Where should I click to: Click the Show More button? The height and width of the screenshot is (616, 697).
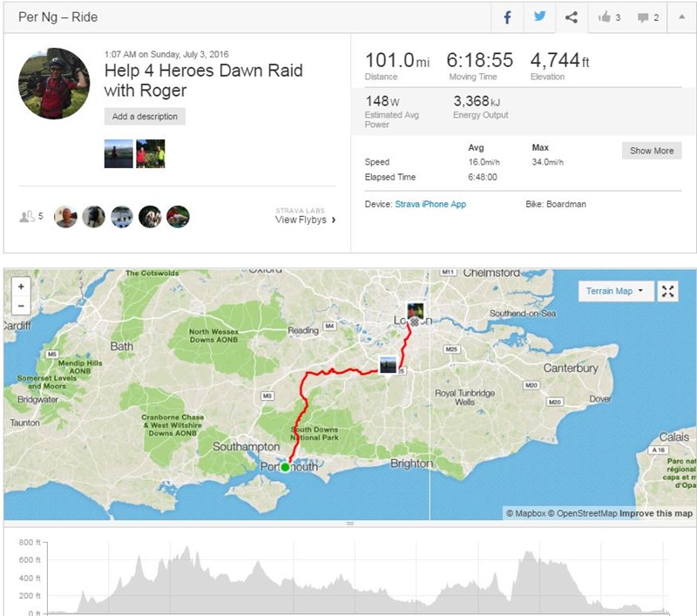coord(652,151)
